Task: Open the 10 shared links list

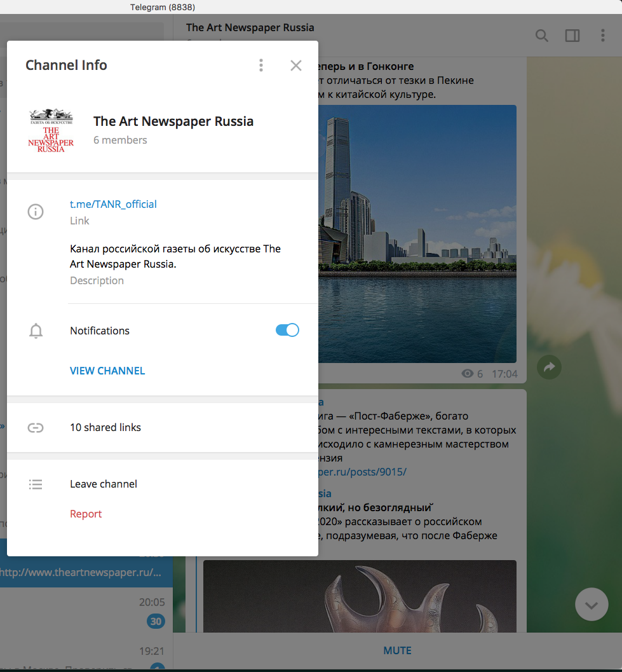Action: (x=105, y=427)
